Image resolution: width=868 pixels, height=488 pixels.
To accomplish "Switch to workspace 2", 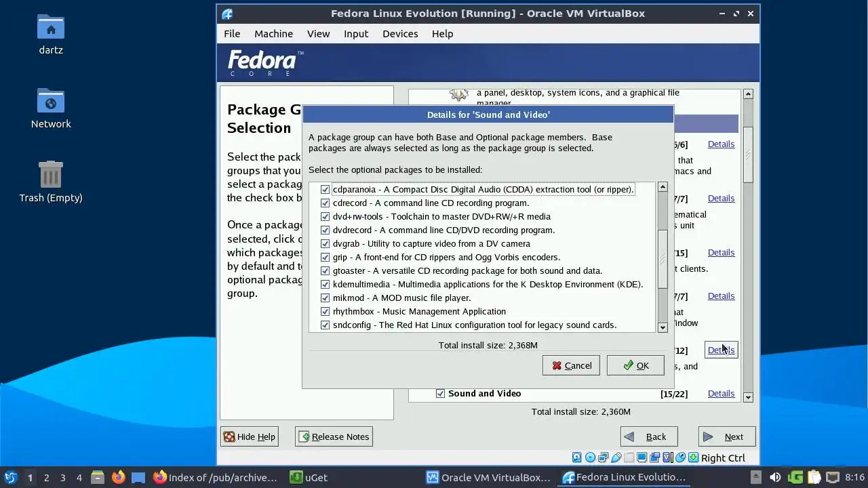I will pos(46,477).
